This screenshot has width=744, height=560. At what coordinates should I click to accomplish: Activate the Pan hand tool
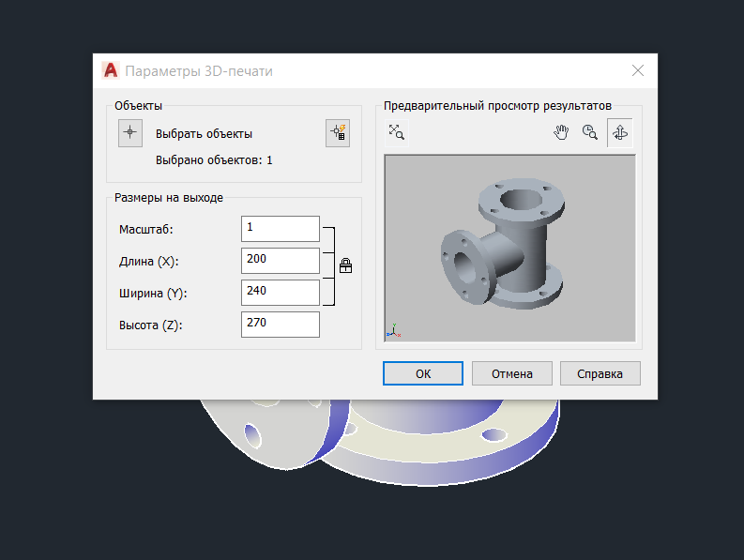coord(561,132)
